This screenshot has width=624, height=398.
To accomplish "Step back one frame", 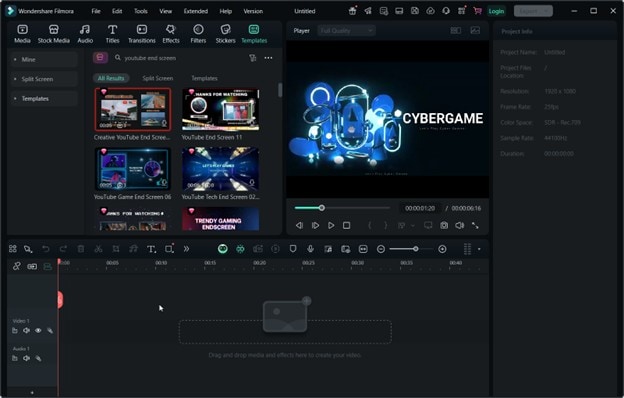I will 299,226.
